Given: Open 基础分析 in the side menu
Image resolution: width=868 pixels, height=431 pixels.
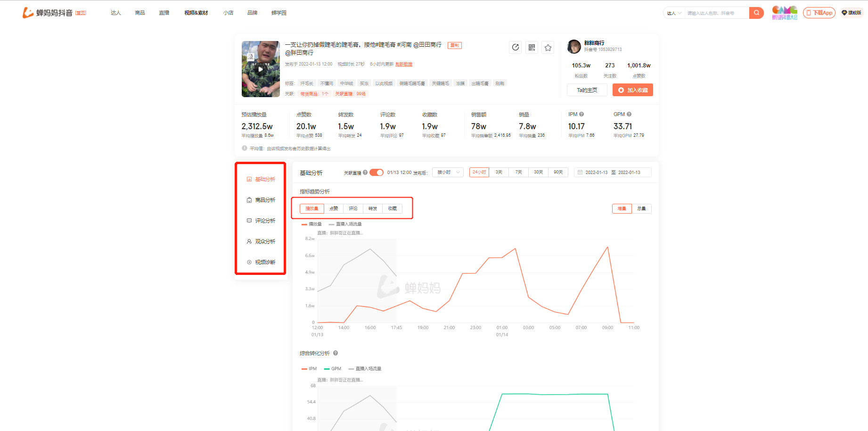Looking at the screenshot, I should click(x=261, y=179).
